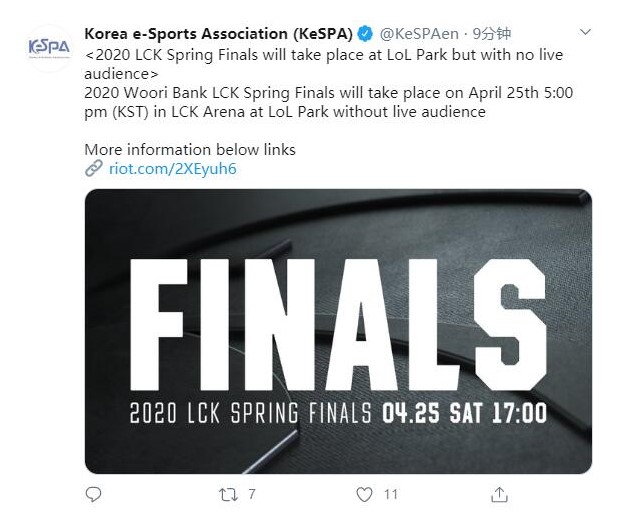Click the retweet count 7

tap(252, 494)
